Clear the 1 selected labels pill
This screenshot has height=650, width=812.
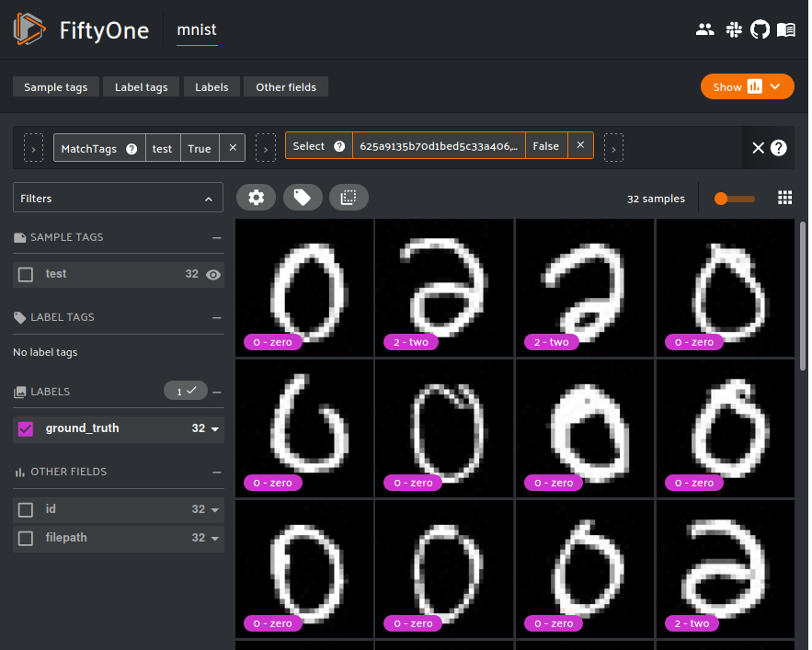(x=186, y=391)
